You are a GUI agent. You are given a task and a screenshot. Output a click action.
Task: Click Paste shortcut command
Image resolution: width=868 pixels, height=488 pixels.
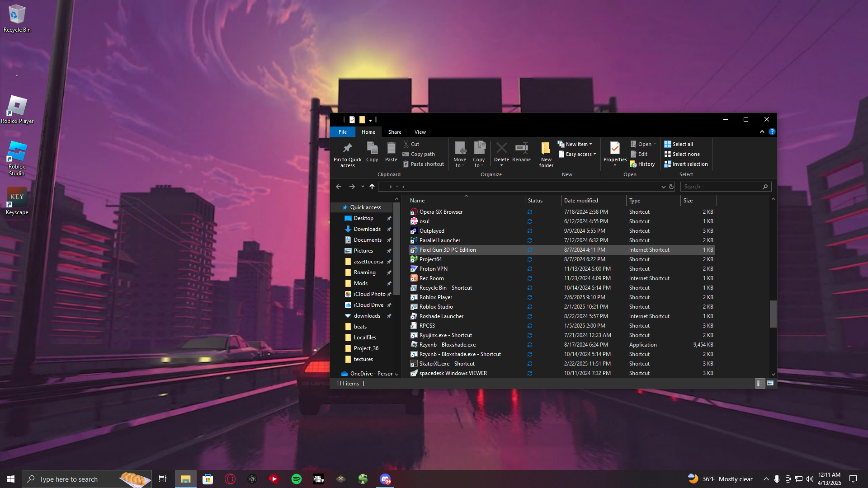(424, 164)
